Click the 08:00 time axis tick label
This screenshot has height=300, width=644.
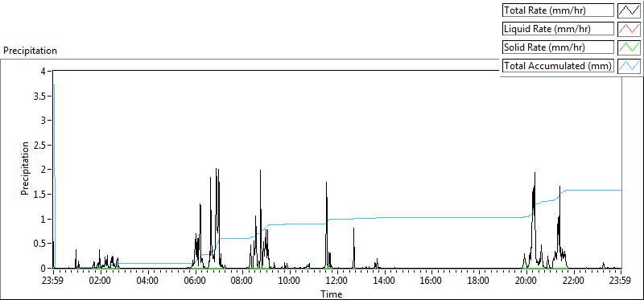pos(242,282)
